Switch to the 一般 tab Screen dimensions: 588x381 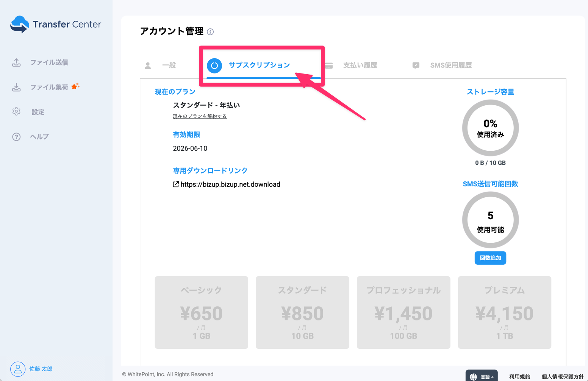pos(169,66)
